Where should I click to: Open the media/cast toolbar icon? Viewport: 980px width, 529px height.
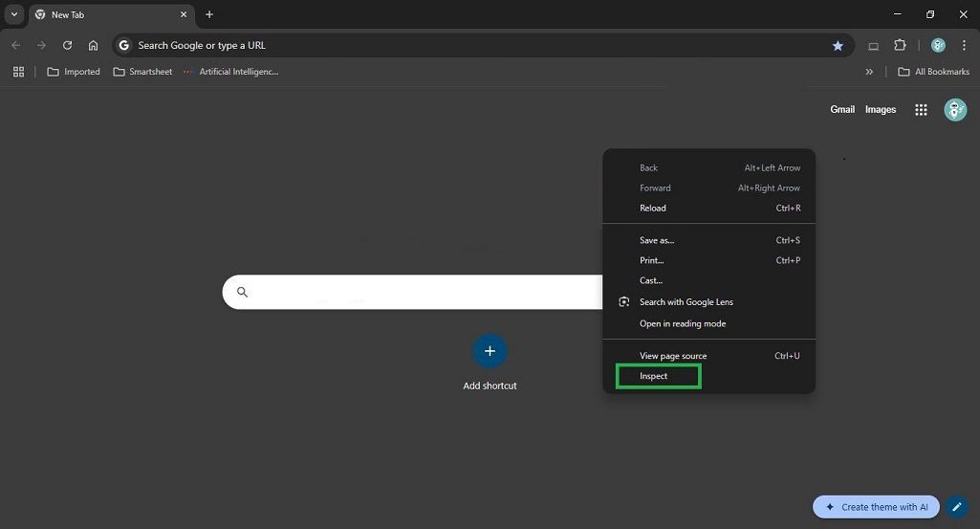click(873, 46)
